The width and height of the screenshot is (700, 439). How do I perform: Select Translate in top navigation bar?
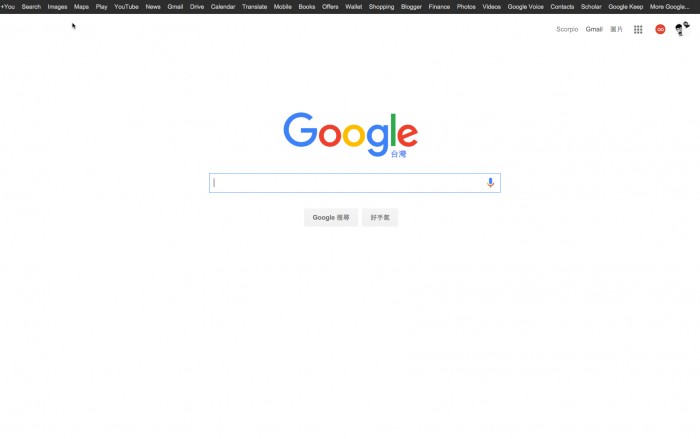pyautogui.click(x=254, y=7)
